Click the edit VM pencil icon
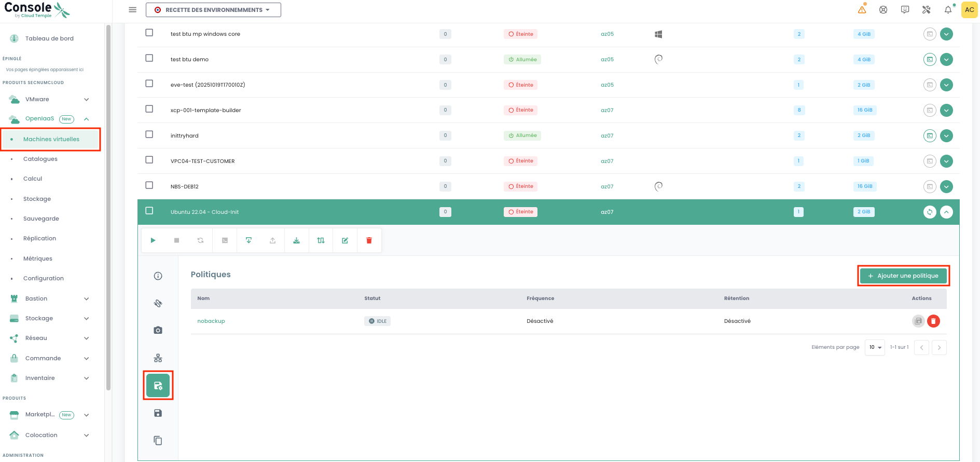980x462 pixels. click(x=345, y=240)
